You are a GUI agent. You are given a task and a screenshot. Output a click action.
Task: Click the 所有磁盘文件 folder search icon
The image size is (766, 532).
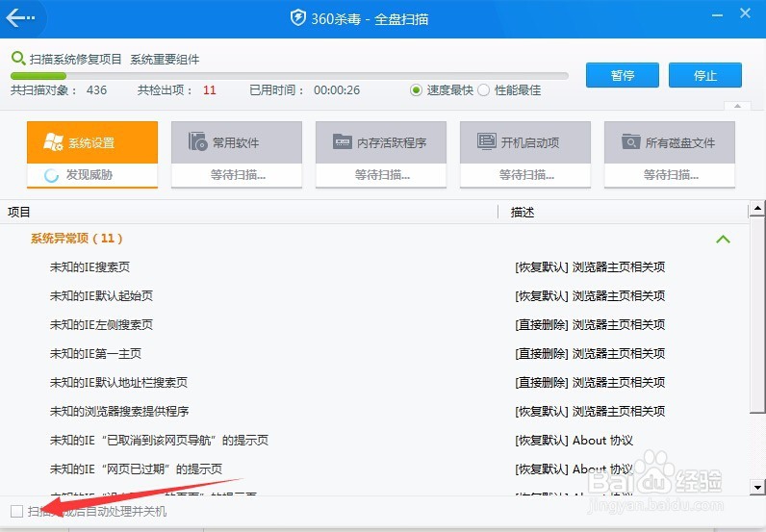[630, 141]
